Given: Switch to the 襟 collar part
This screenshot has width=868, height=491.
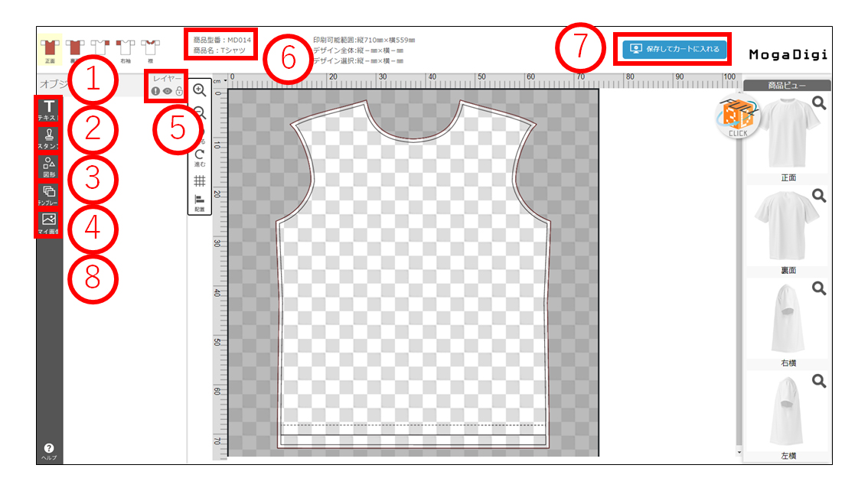Looking at the screenshot, I should 151,50.
